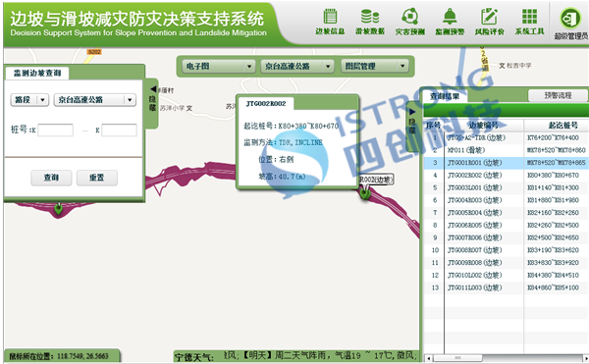
Task: Click the scrolling weather forecast text
Action: click(320, 355)
